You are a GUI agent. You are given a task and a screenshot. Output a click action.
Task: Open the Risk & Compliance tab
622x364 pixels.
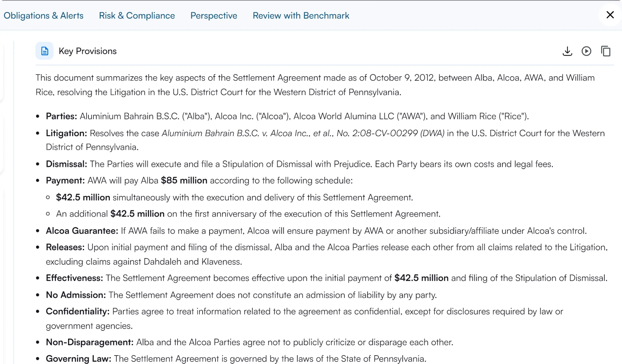pyautogui.click(x=137, y=16)
